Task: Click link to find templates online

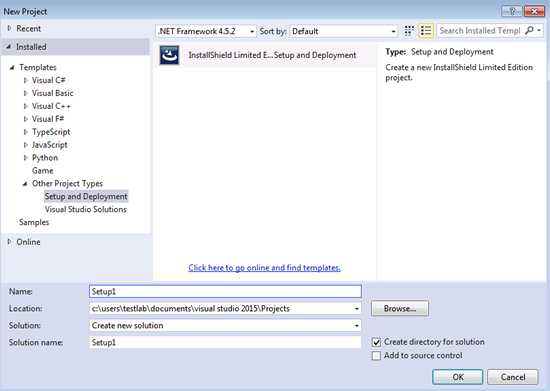Action: pos(264,268)
